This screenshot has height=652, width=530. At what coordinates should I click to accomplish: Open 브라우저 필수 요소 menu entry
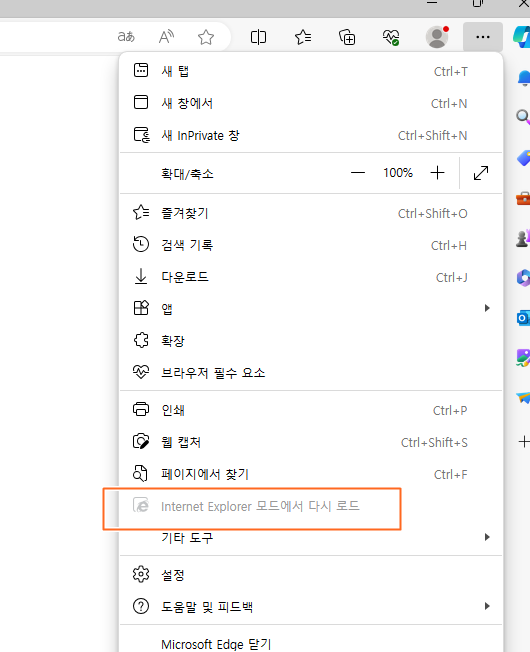coord(311,372)
